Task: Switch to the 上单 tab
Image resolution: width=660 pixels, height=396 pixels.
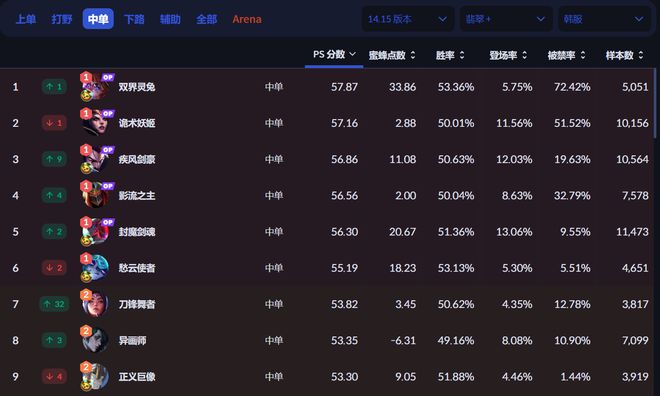Action: 26,19
